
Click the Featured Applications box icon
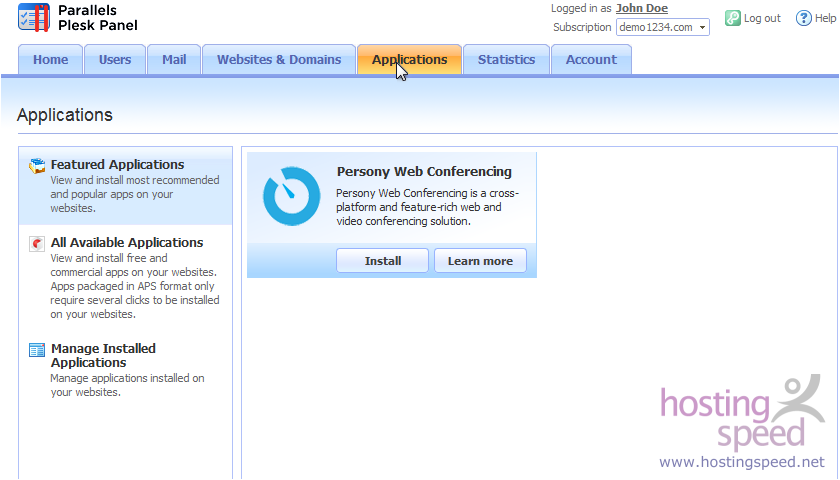pos(37,166)
